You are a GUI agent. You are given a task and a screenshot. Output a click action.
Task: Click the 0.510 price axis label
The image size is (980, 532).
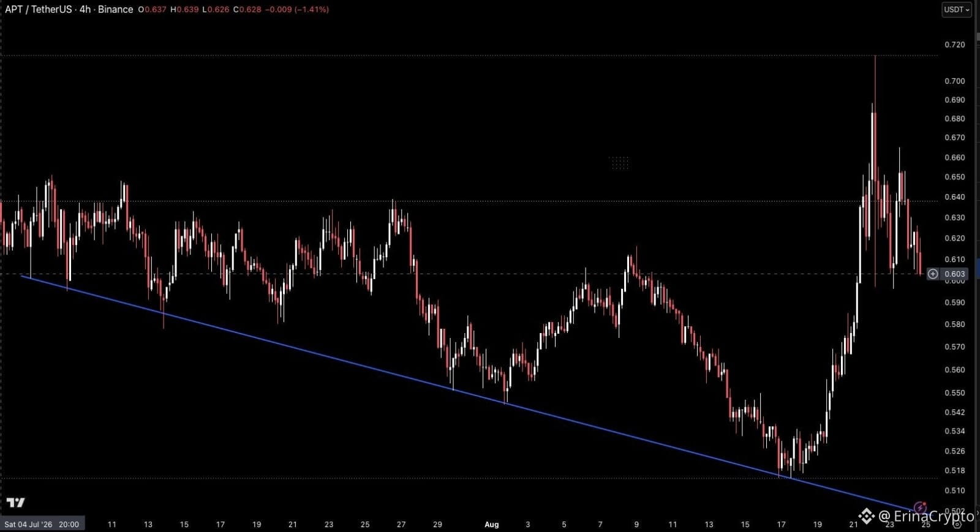[x=955, y=490]
